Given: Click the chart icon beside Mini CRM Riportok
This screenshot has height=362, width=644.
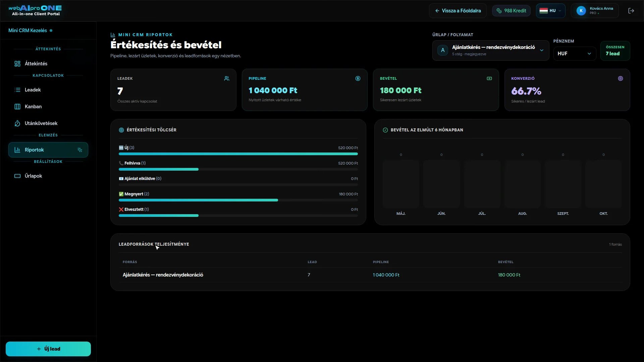Looking at the screenshot, I should coord(113,35).
